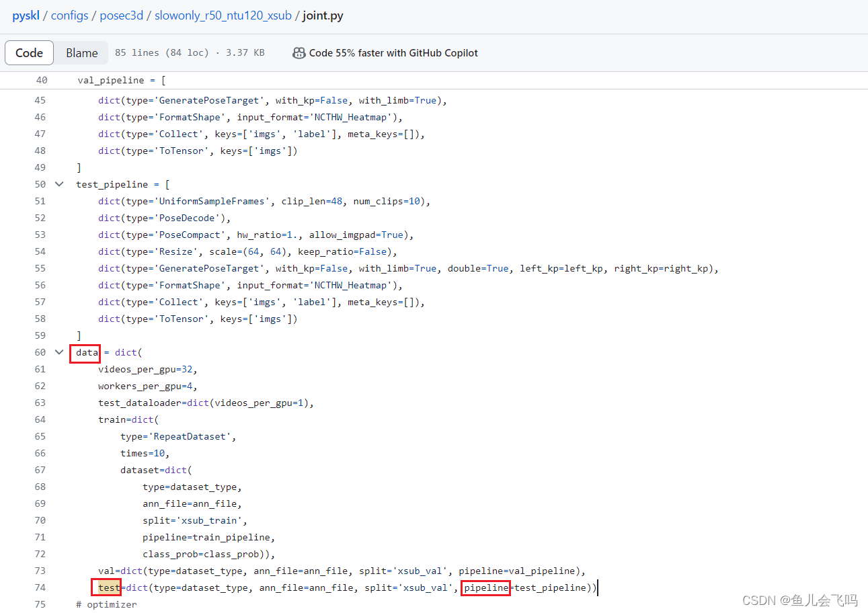Click 'times=10' on line 66
The width and height of the screenshot is (868, 613).
coord(143,453)
